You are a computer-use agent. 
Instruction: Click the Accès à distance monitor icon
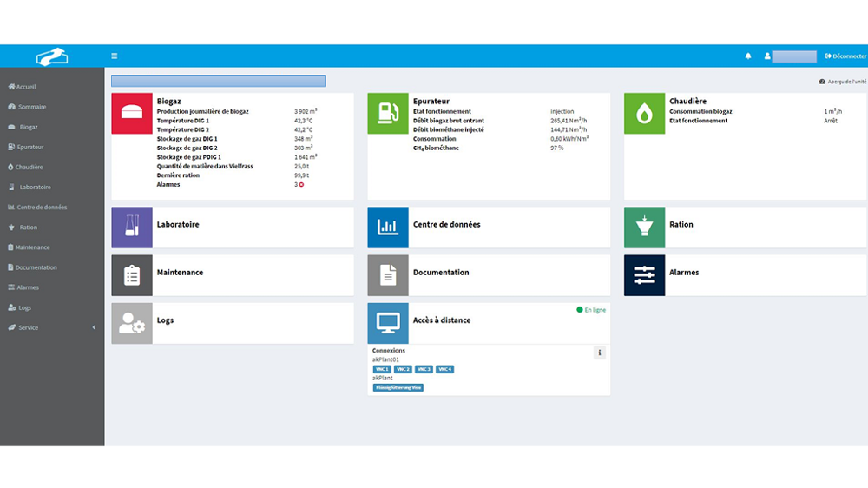[388, 323]
